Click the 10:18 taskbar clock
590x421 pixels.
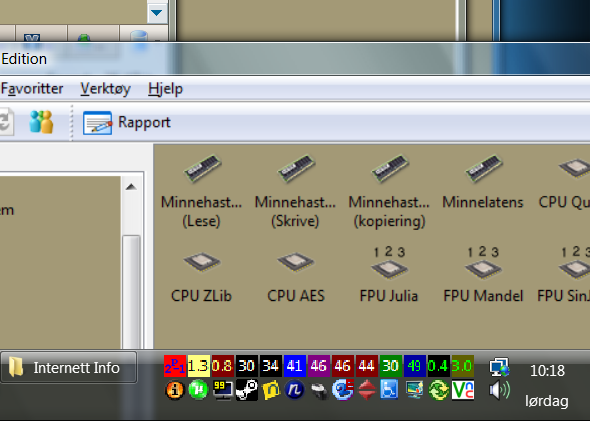pos(547,371)
